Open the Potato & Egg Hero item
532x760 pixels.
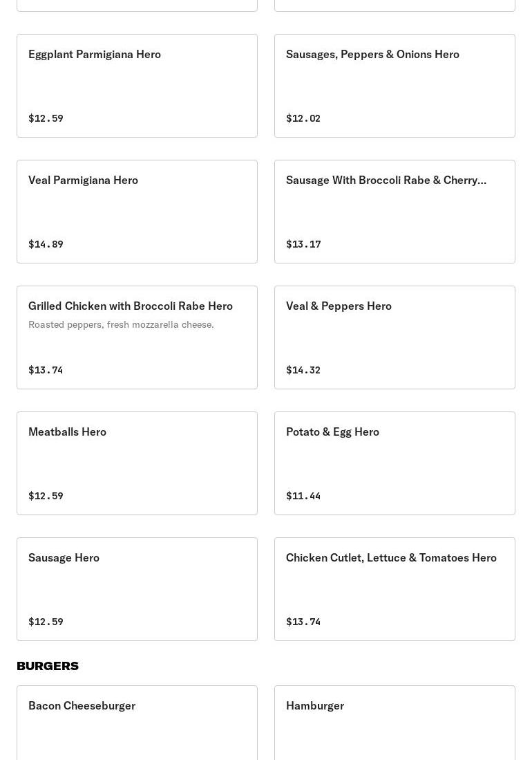[x=395, y=463]
